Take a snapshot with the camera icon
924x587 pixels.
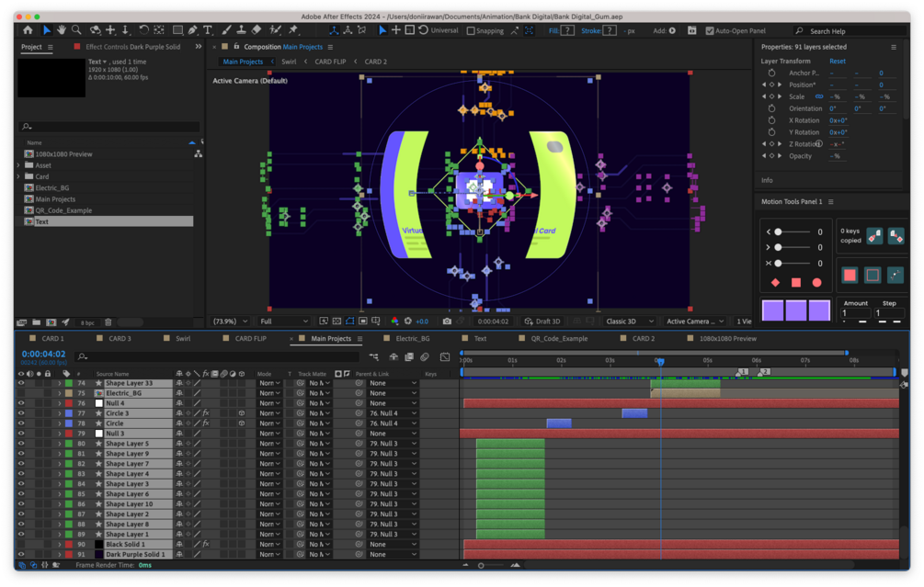(x=447, y=322)
